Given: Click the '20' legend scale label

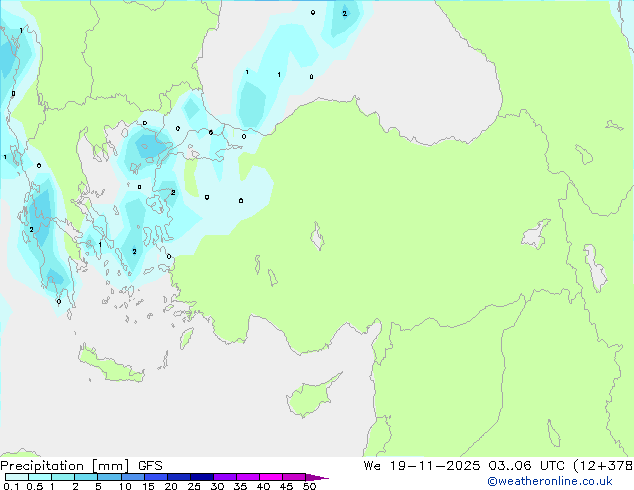Looking at the screenshot, I should [171, 486].
